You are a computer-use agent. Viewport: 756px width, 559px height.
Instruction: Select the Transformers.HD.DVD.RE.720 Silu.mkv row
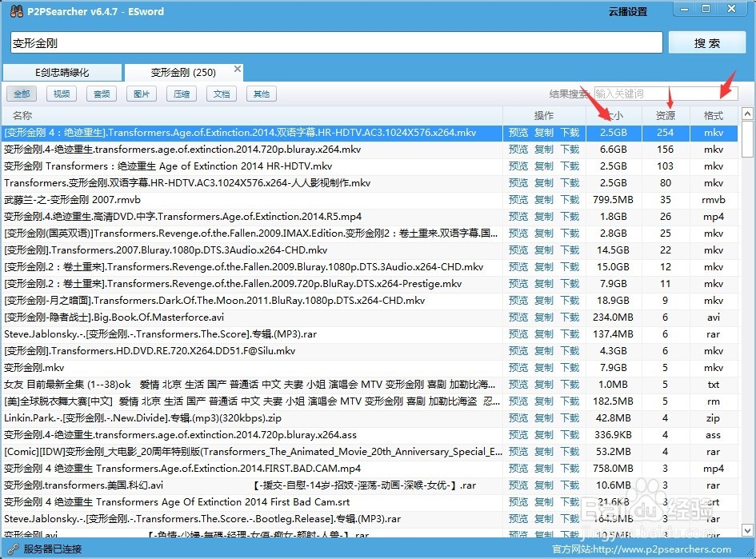pyautogui.click(x=370, y=351)
